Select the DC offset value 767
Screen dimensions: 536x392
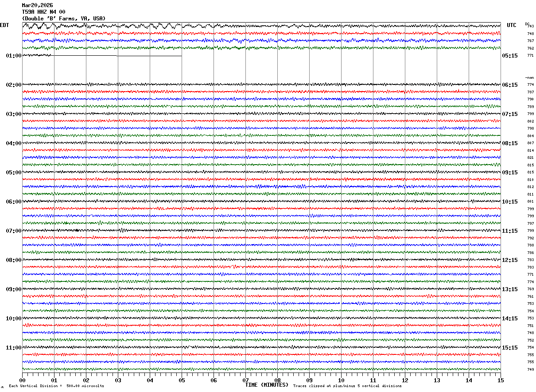point(531,41)
